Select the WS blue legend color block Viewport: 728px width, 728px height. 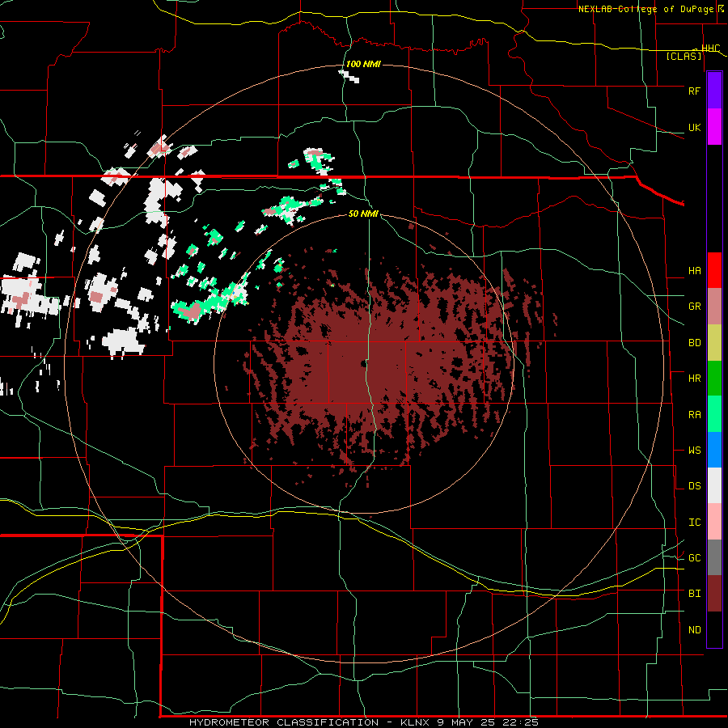[714, 450]
